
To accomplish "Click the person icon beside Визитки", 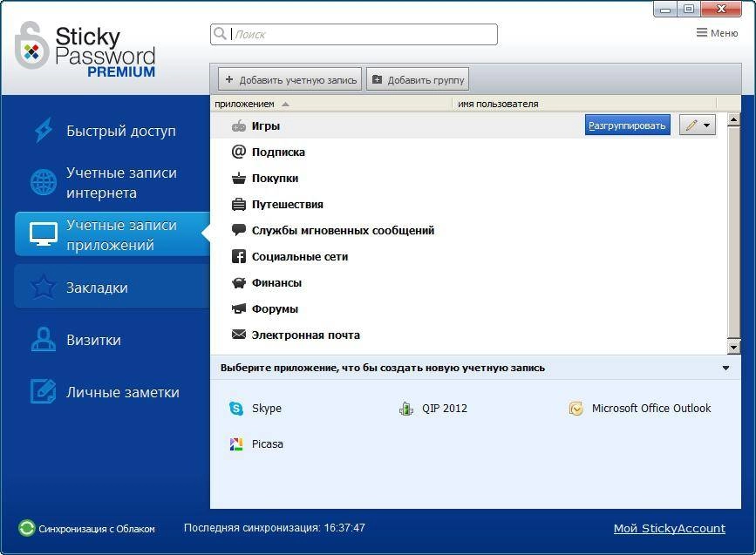I will pos(44,339).
